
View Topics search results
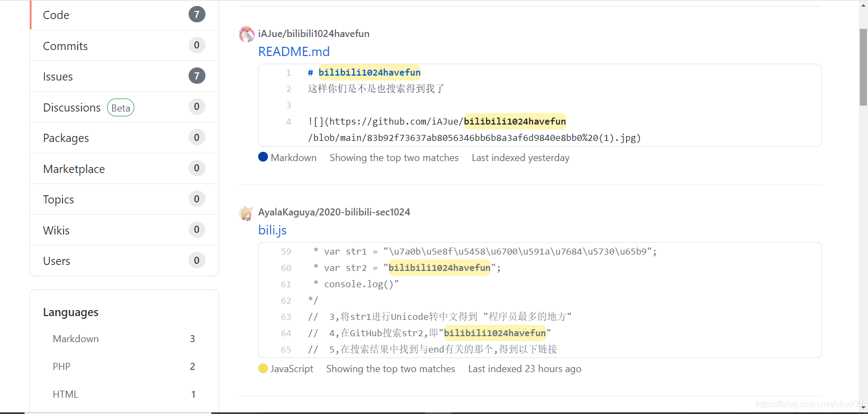[124, 199]
